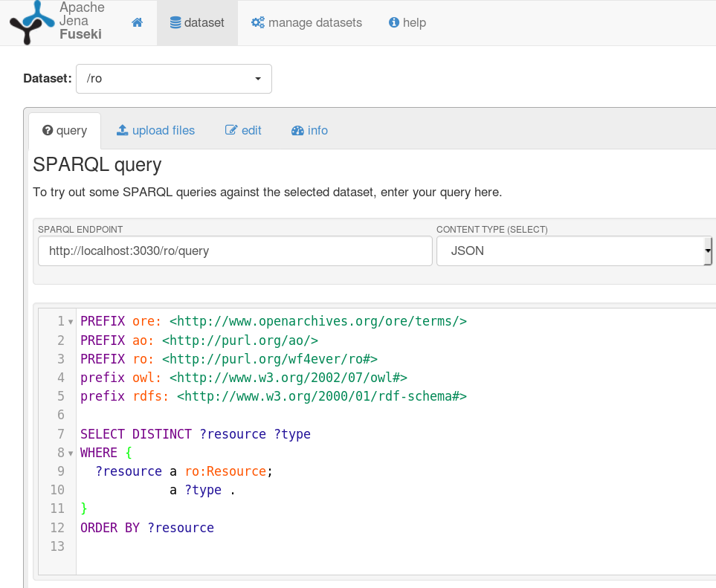Click the manage datasets gears icon

[258, 22]
